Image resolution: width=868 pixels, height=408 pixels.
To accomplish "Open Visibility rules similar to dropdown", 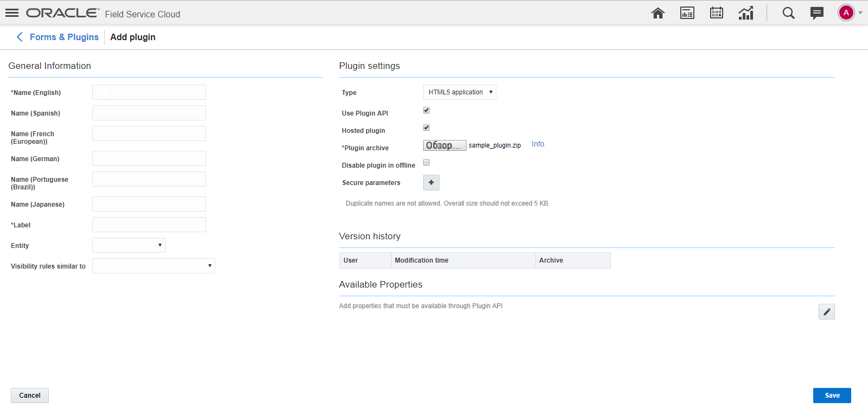I will (154, 266).
